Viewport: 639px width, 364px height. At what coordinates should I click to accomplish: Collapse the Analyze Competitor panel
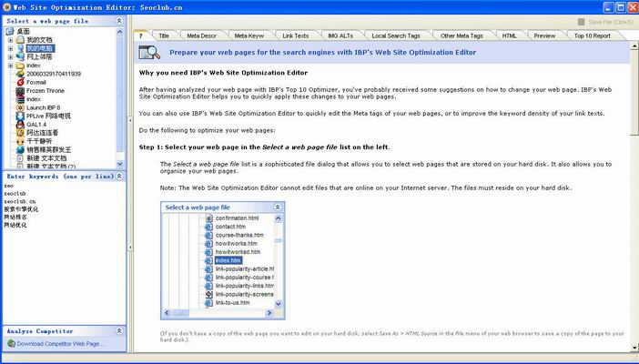click(x=119, y=331)
